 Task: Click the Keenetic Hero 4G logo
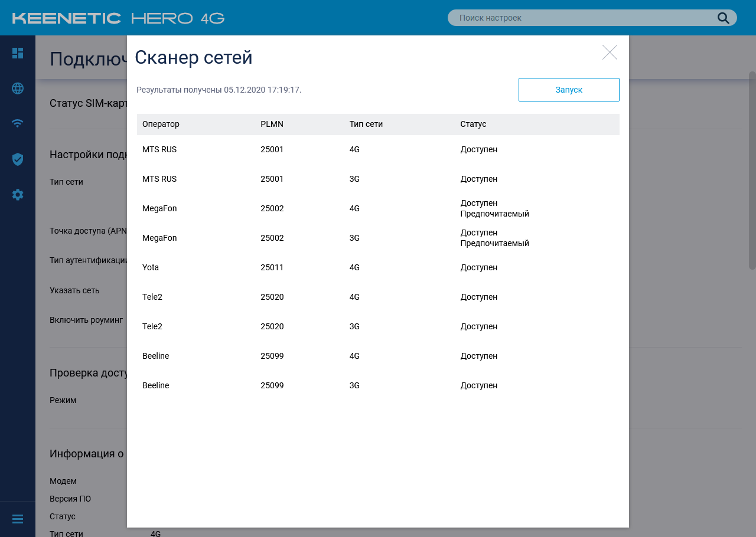point(118,18)
